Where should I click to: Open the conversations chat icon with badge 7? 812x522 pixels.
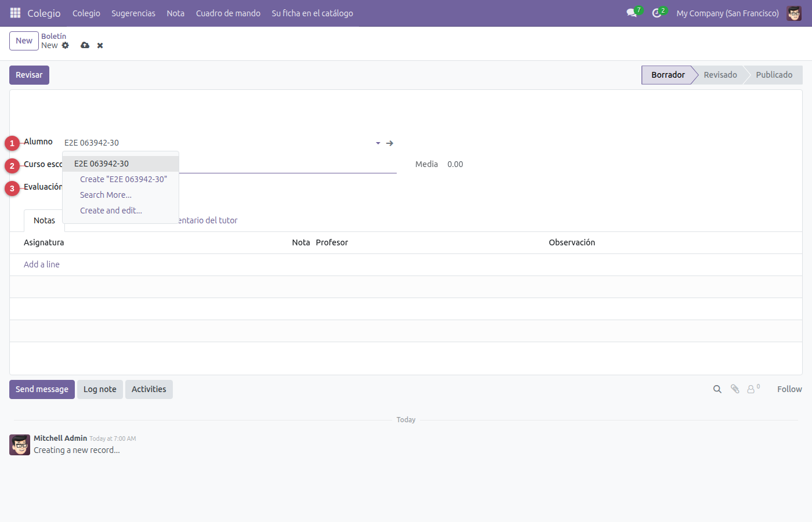pyautogui.click(x=632, y=13)
